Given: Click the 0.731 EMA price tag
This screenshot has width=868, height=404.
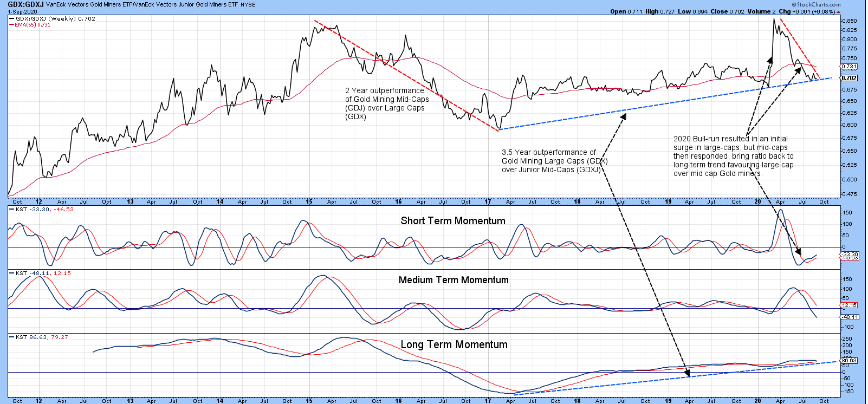Looking at the screenshot, I should point(849,67).
